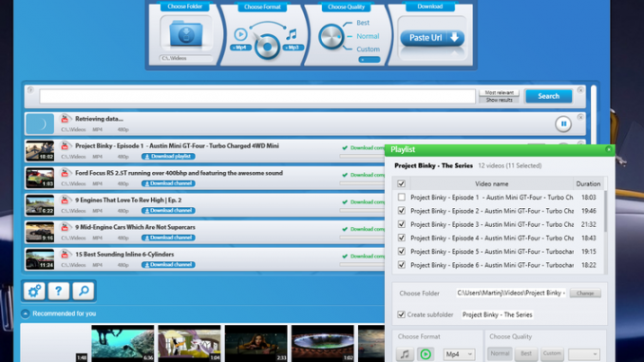The height and width of the screenshot is (362, 644).
Task: Toggle the Create subfolder checkbox
Action: click(x=401, y=314)
